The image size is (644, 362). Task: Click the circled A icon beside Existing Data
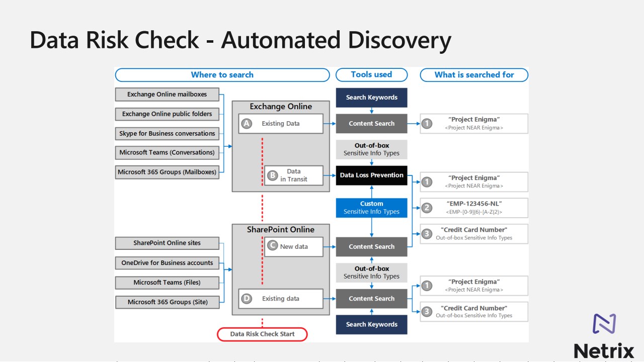tap(246, 124)
